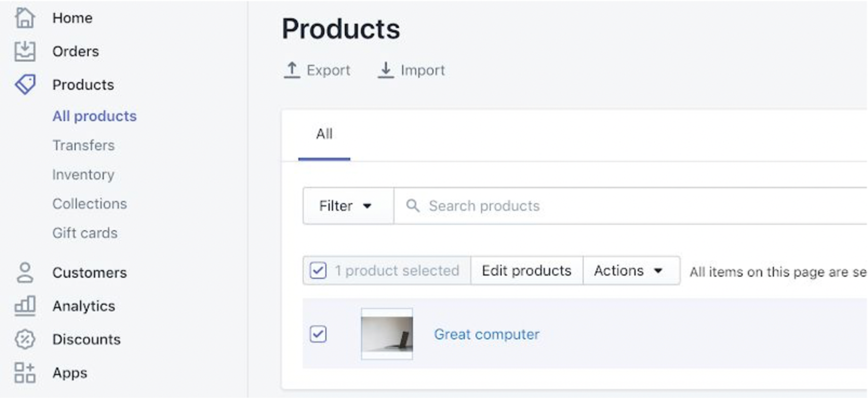
Task: Select the Products tag icon
Action: pos(25,85)
